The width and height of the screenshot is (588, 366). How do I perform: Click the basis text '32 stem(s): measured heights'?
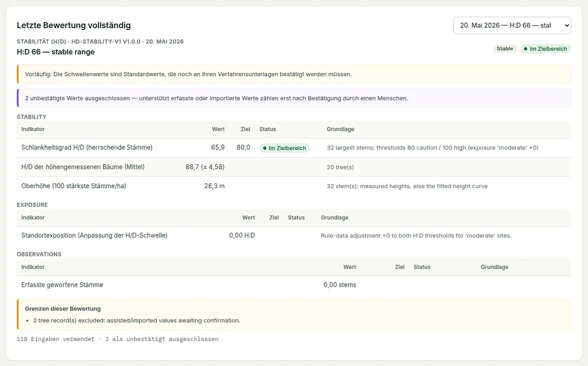pos(407,186)
